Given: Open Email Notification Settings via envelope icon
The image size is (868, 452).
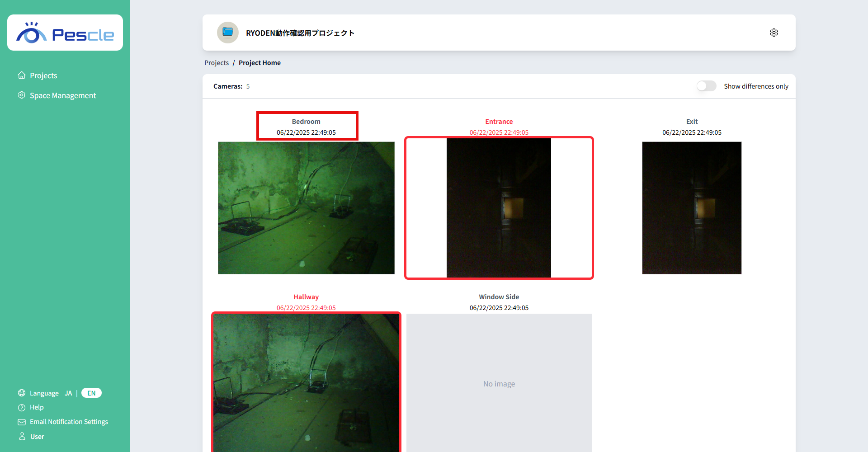Looking at the screenshot, I should pos(22,422).
